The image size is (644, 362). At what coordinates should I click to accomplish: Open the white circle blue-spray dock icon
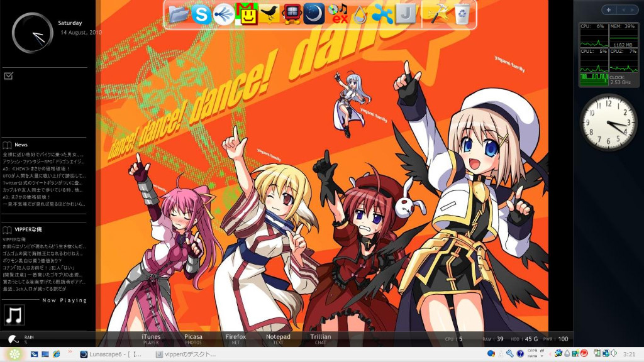coord(224,14)
